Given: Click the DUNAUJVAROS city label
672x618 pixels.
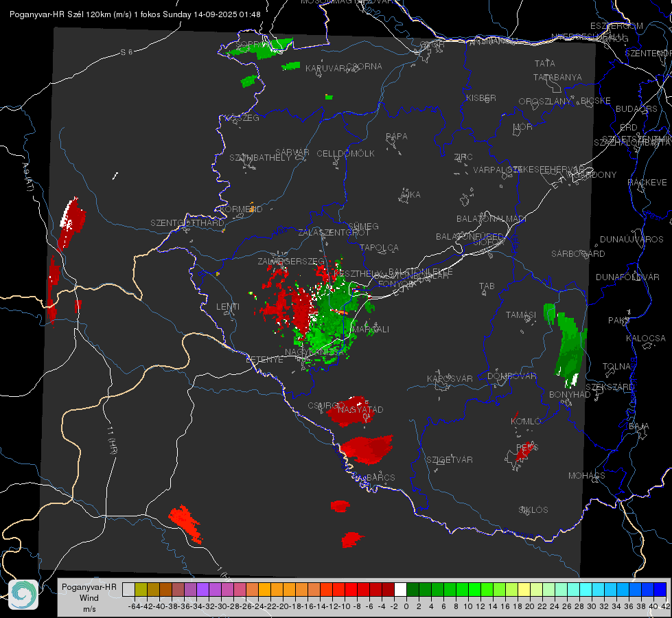Looking at the screenshot, I should click(x=632, y=240).
